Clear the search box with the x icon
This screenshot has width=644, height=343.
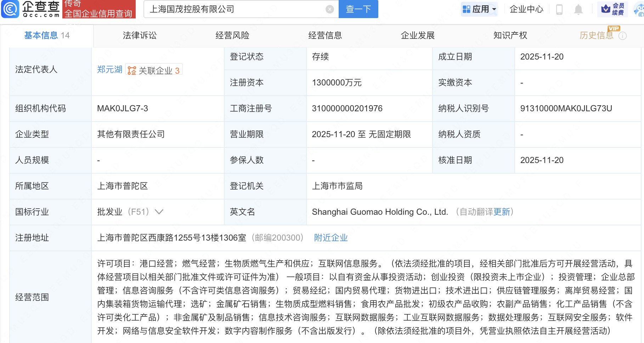329,9
